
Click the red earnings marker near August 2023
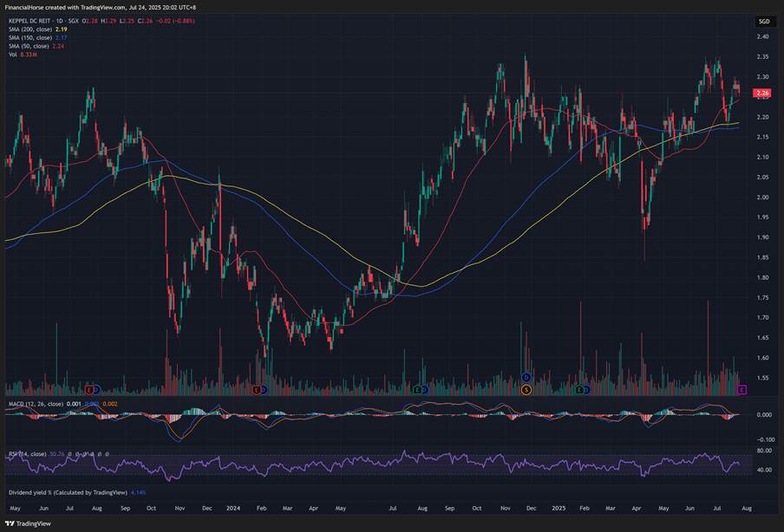coord(89,390)
